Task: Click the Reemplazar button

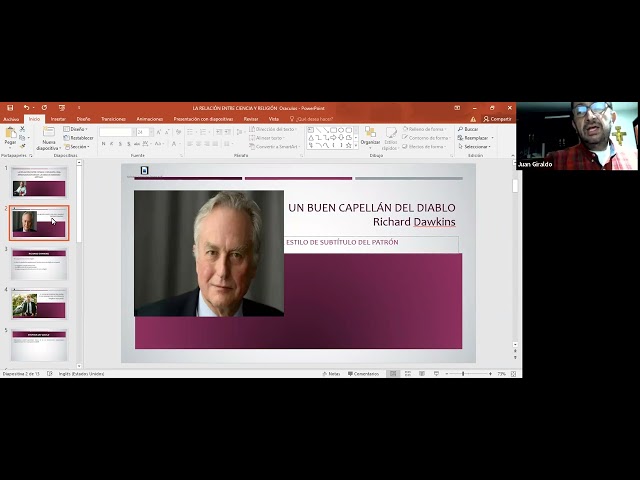Action: [476, 138]
